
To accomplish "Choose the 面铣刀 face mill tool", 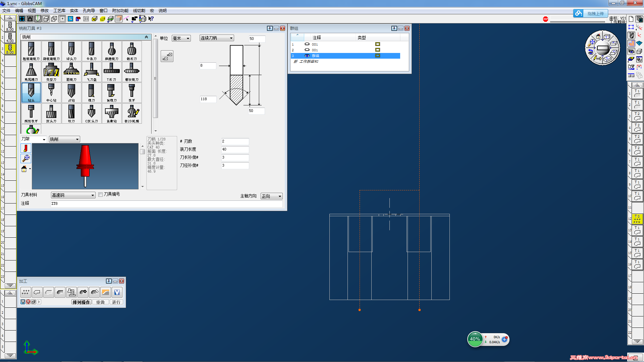I will [71, 72].
